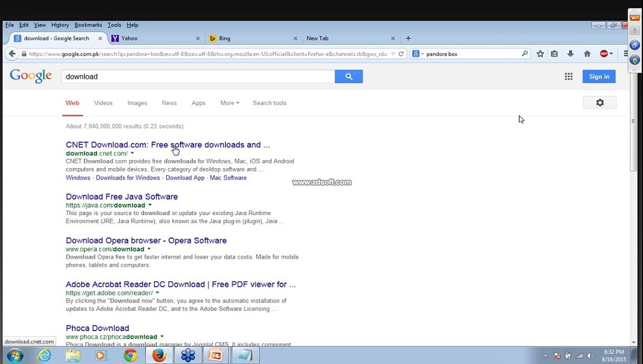Open the URL bar history dropdown arrow

coord(393,54)
